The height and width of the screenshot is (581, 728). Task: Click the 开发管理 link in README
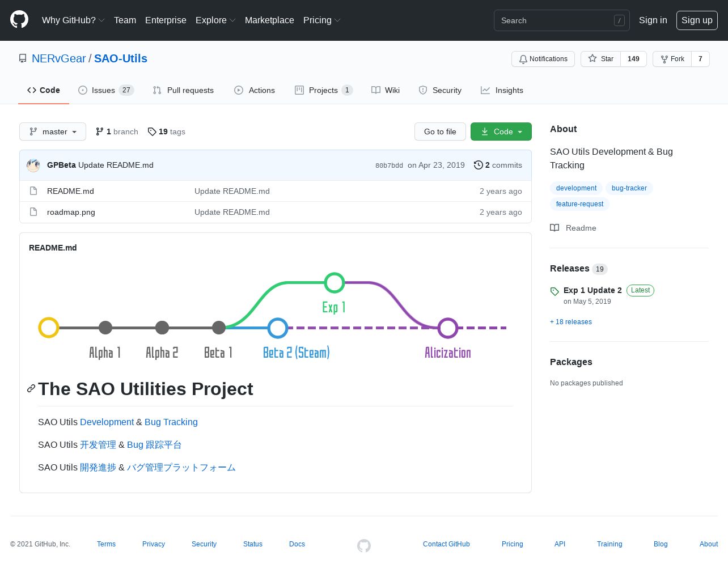coord(98,444)
